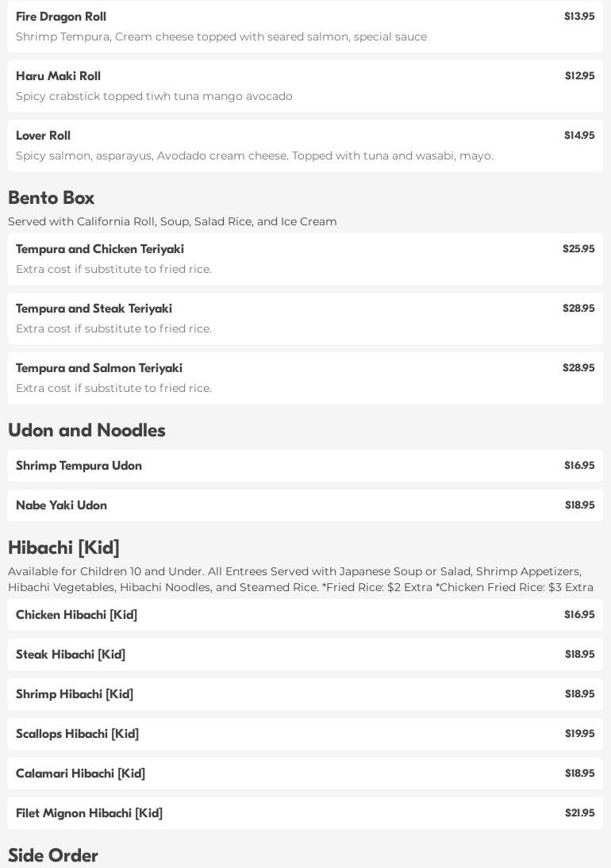Image resolution: width=611 pixels, height=868 pixels.
Task: Select the Shrimp Tempura Udon item
Action: (305, 466)
